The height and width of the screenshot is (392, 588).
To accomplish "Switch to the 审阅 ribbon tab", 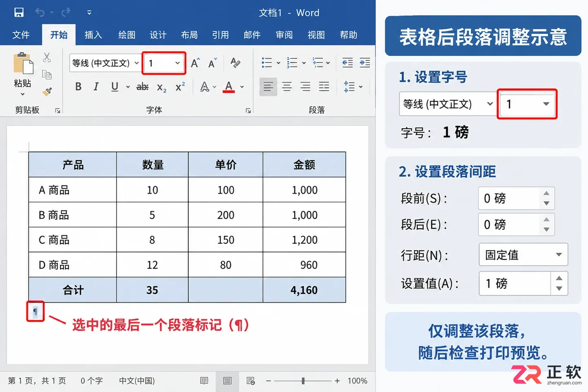I will tap(284, 35).
